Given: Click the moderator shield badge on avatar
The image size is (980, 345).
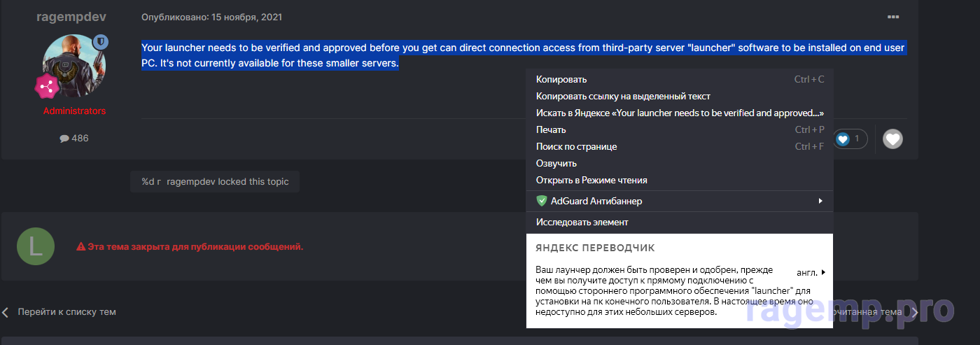Looking at the screenshot, I should pos(99,42).
